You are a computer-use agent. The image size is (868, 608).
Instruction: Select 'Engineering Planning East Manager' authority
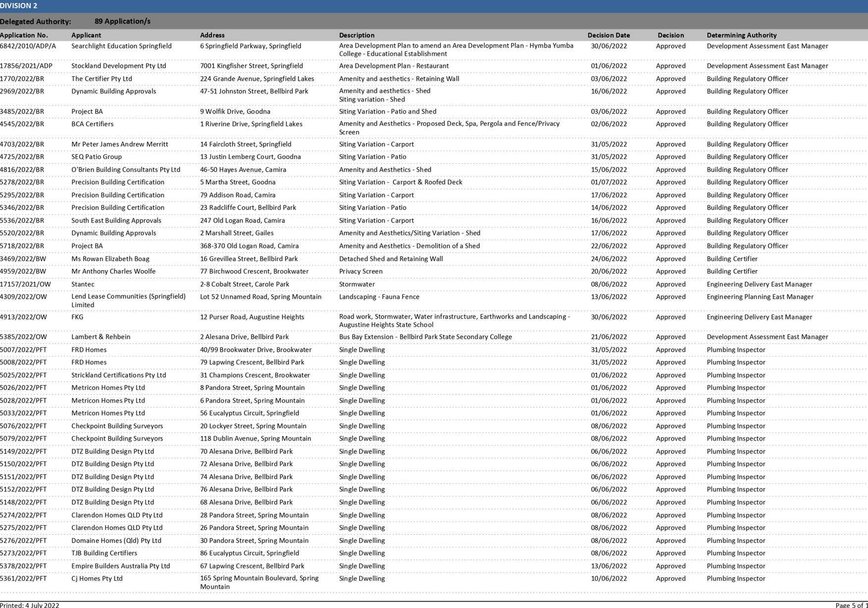click(760, 297)
